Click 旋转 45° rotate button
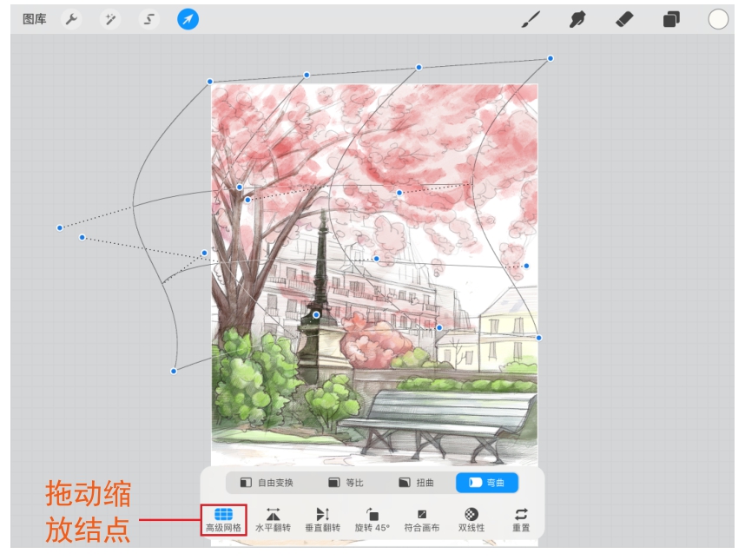Viewport: 745px width, 560px height. coord(372,520)
